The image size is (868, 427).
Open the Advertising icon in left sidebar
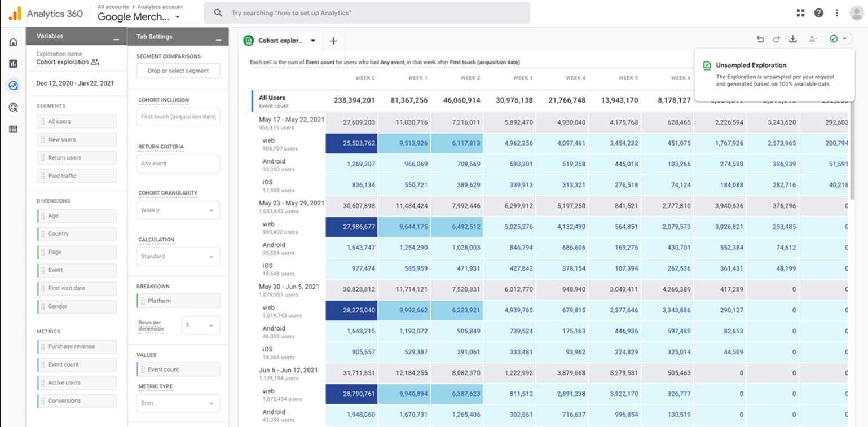pyautogui.click(x=13, y=107)
